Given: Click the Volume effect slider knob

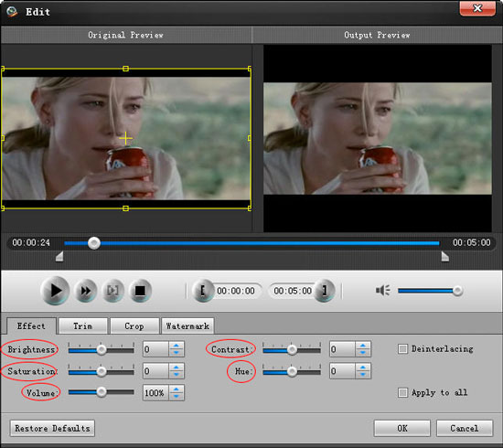Looking at the screenshot, I should 102,392.
